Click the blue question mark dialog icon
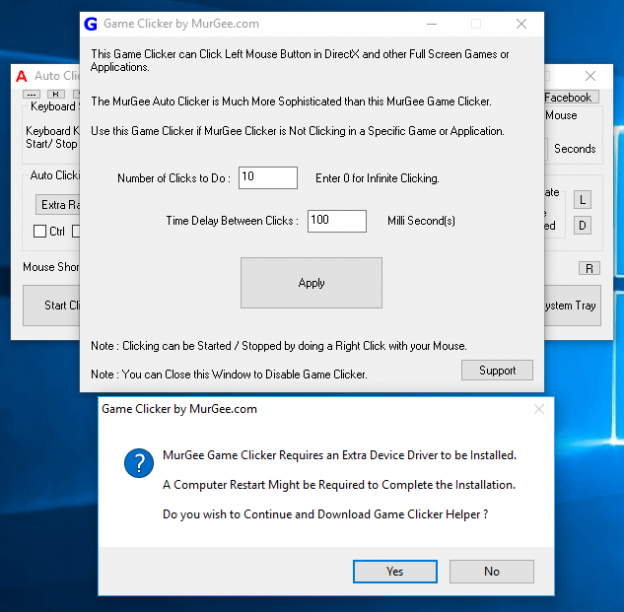Viewport: 624px width, 612px height. point(139,463)
